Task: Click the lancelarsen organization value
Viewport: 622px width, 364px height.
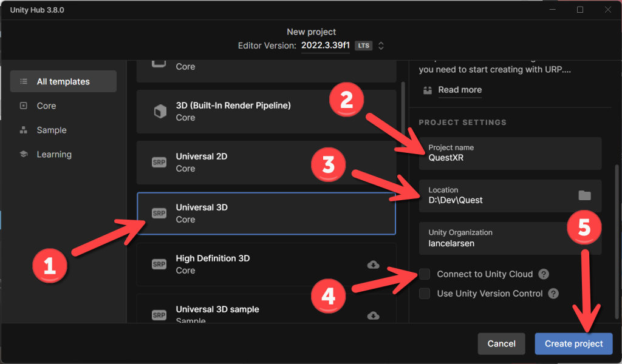Action: click(x=451, y=243)
